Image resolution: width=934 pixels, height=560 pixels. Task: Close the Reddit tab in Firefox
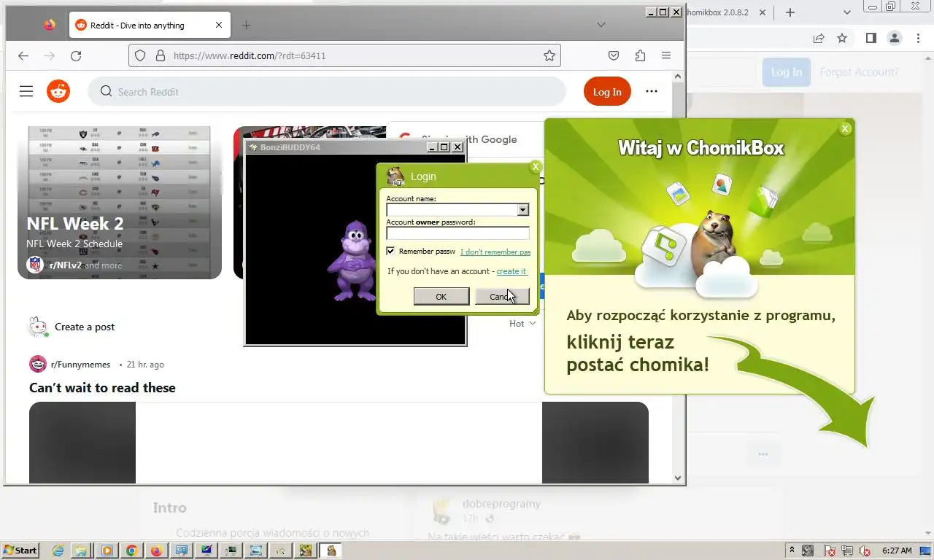click(219, 25)
